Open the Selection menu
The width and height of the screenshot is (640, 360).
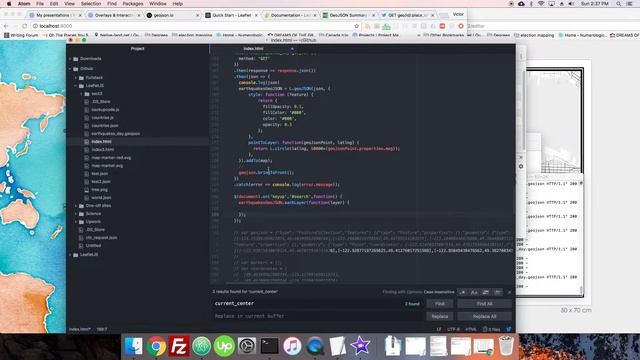tap(91, 4)
